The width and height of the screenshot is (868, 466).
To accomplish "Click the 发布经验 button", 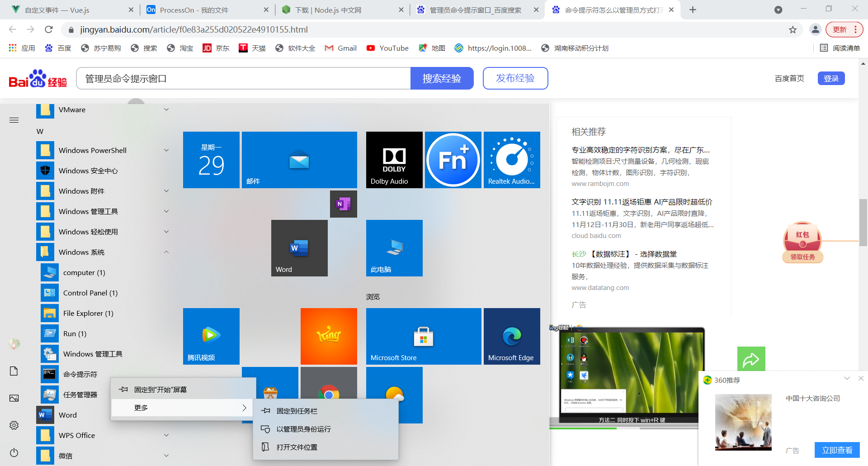I will point(515,78).
